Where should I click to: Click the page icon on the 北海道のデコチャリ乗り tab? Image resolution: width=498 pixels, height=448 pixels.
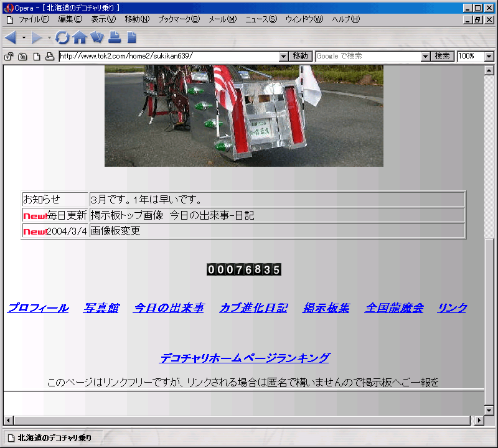(11, 438)
